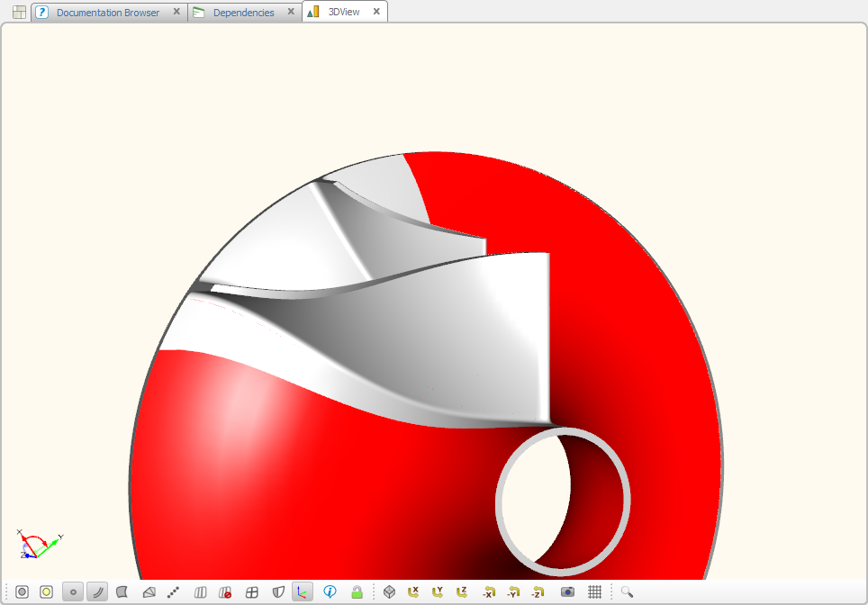Click the gray circle shading mode icon
The width and height of the screenshot is (868, 605).
23,591
